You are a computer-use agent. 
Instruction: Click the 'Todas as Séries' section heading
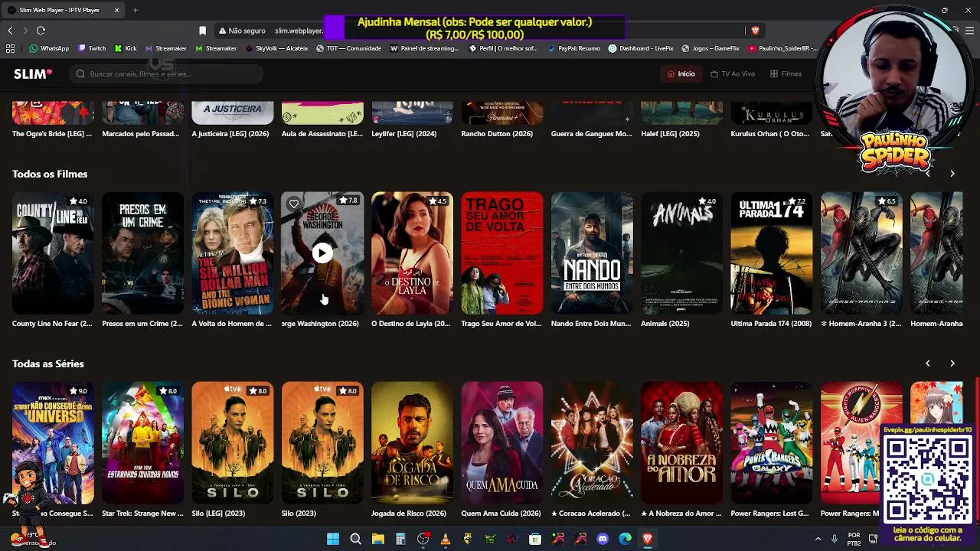point(48,364)
